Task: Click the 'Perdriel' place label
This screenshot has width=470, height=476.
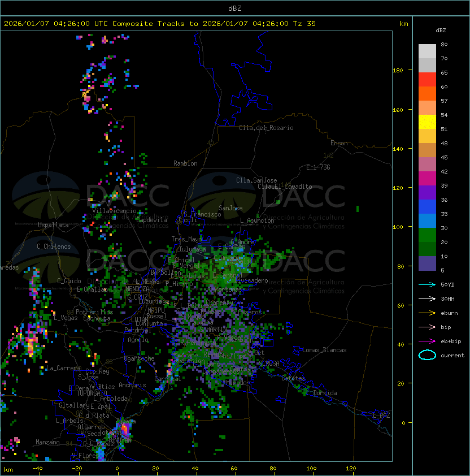Action: (x=138, y=330)
